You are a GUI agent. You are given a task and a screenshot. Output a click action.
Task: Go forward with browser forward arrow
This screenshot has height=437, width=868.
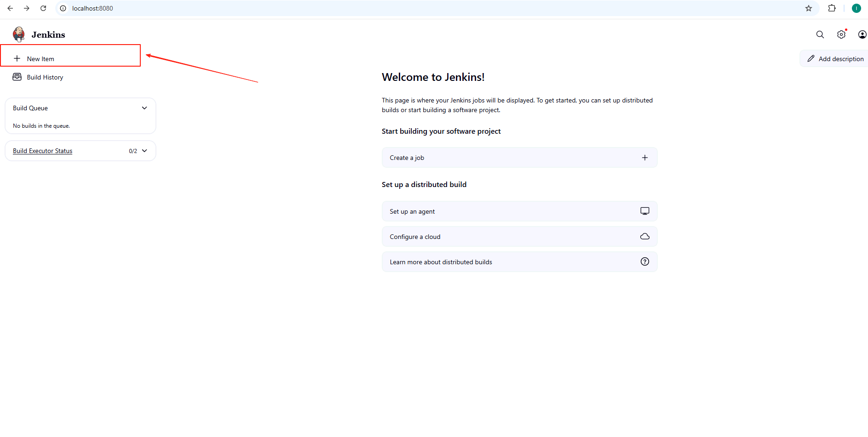(27, 8)
